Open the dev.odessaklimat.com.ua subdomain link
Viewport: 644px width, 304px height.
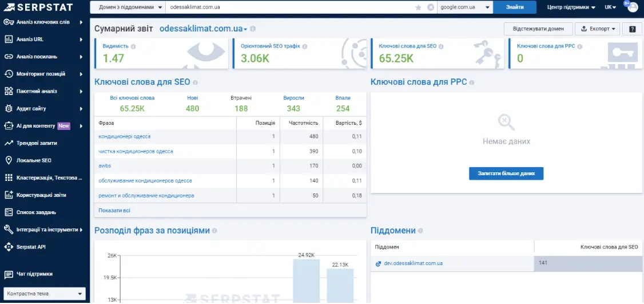pos(413,263)
